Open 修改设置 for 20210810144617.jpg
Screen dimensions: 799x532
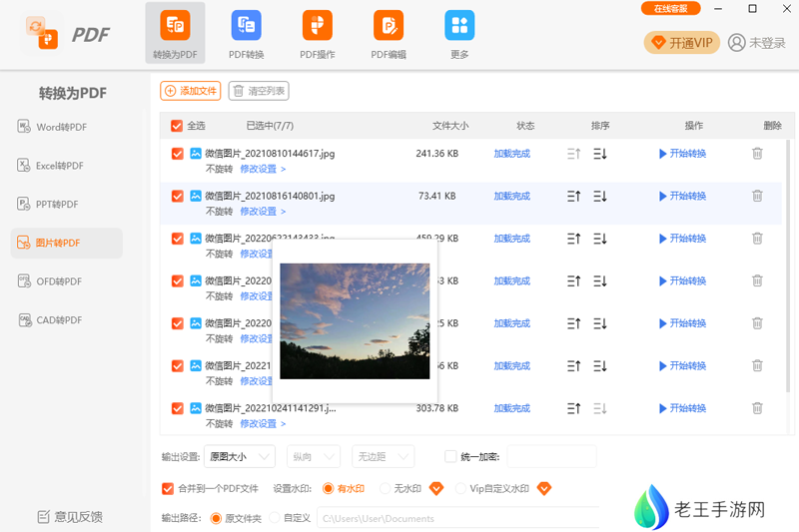263,169
